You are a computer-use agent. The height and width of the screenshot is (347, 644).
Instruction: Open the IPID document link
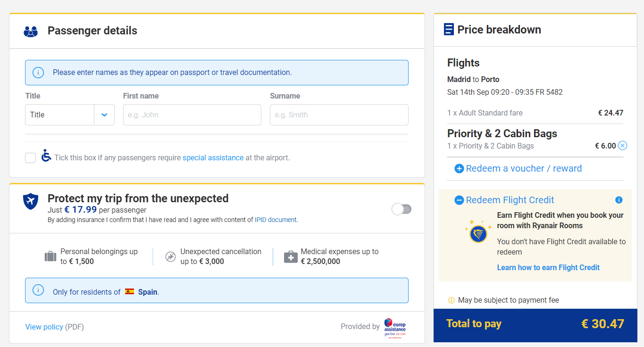click(x=276, y=220)
